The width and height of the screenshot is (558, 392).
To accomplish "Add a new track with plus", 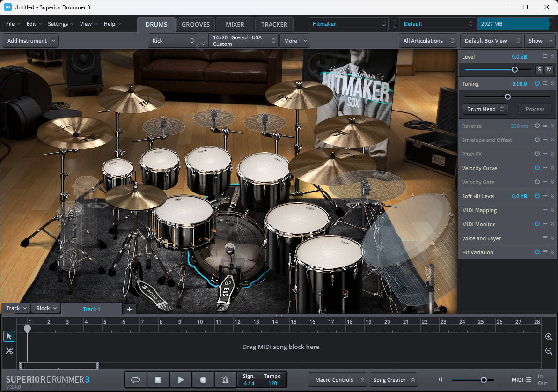I will click(129, 309).
